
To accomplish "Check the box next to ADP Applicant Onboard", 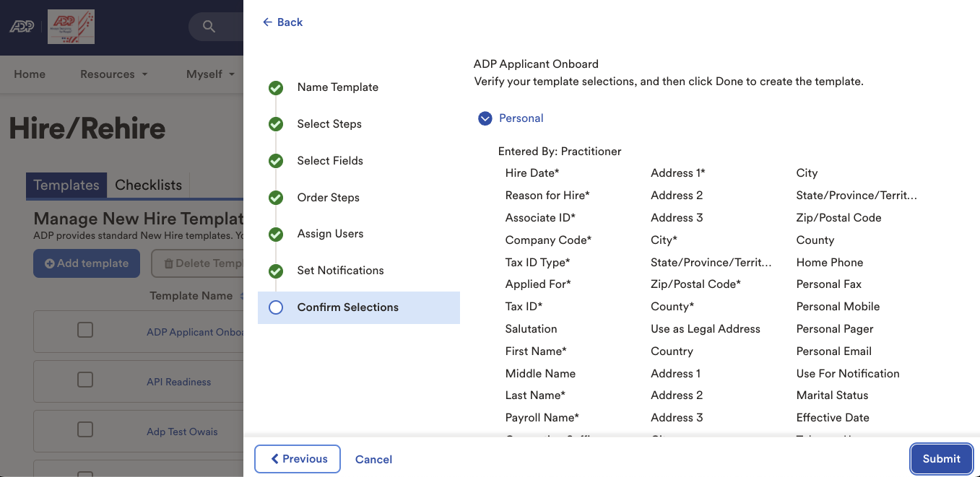I will [x=84, y=330].
